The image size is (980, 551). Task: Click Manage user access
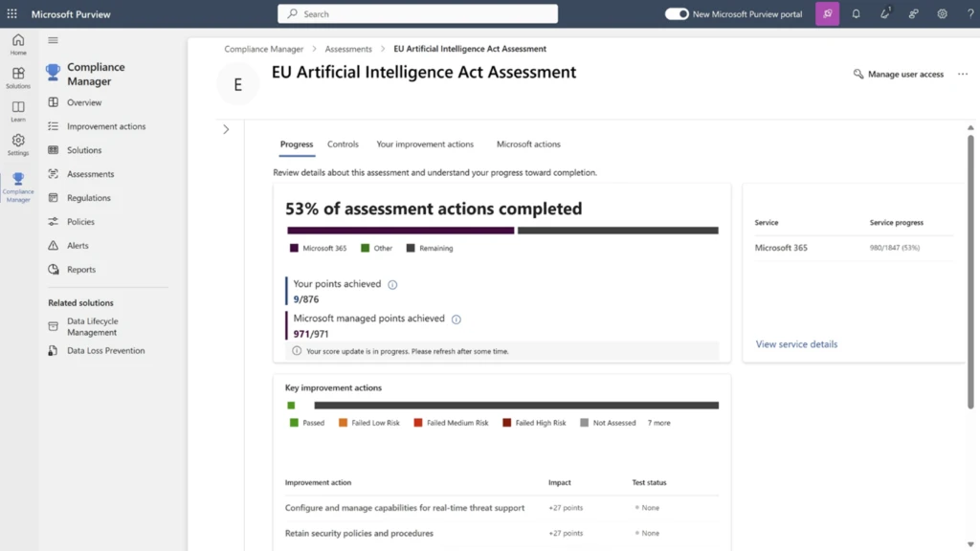(898, 74)
